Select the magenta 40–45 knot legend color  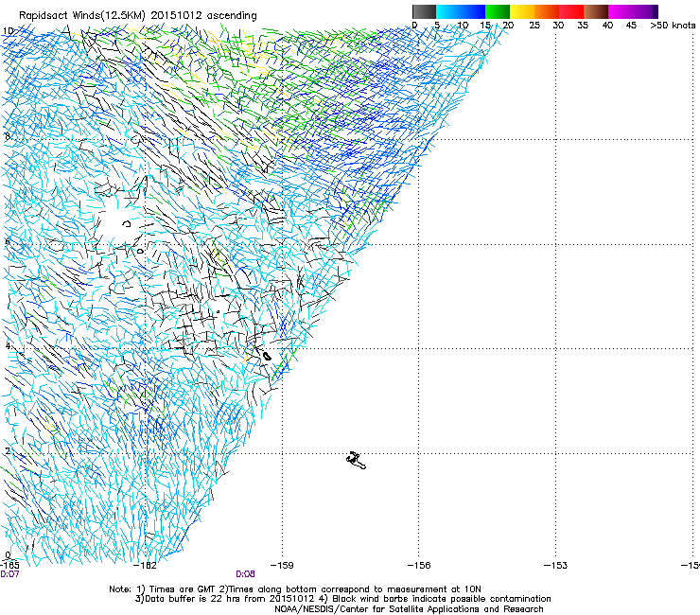[x=621, y=11]
